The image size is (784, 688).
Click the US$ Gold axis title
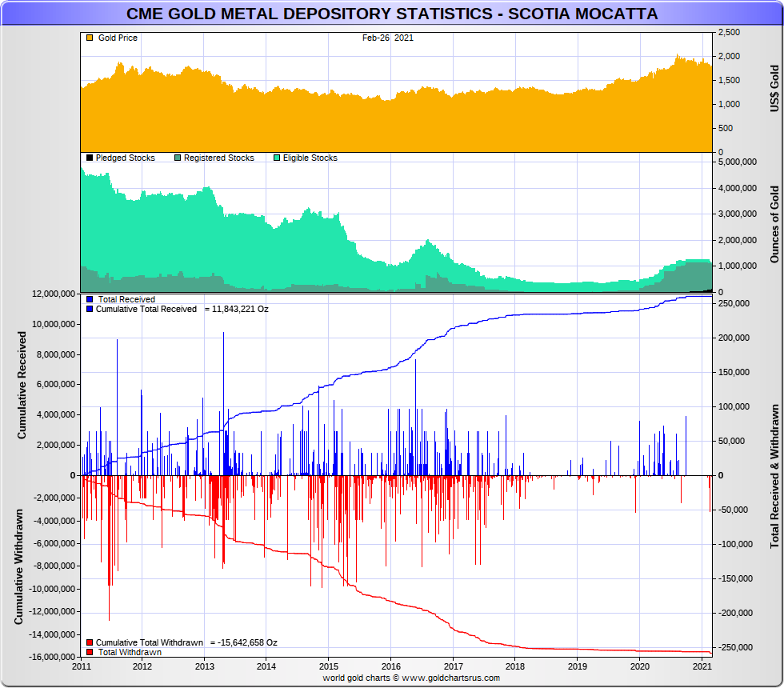click(774, 89)
